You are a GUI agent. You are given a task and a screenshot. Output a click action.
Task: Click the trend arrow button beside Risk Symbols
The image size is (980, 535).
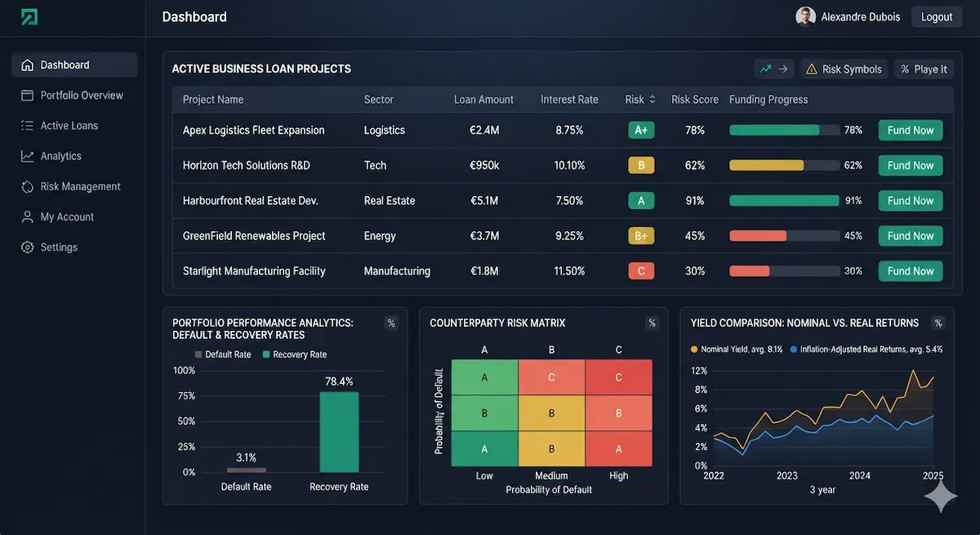pos(774,69)
